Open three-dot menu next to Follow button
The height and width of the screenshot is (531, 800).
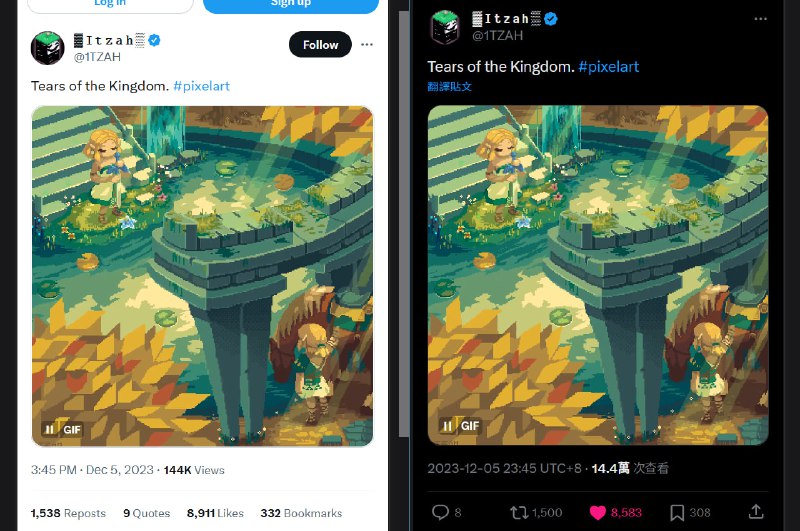point(366,44)
